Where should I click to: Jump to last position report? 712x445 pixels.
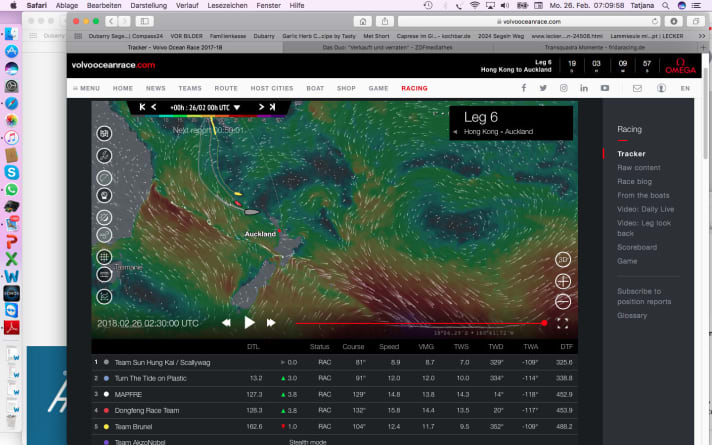pos(272,107)
